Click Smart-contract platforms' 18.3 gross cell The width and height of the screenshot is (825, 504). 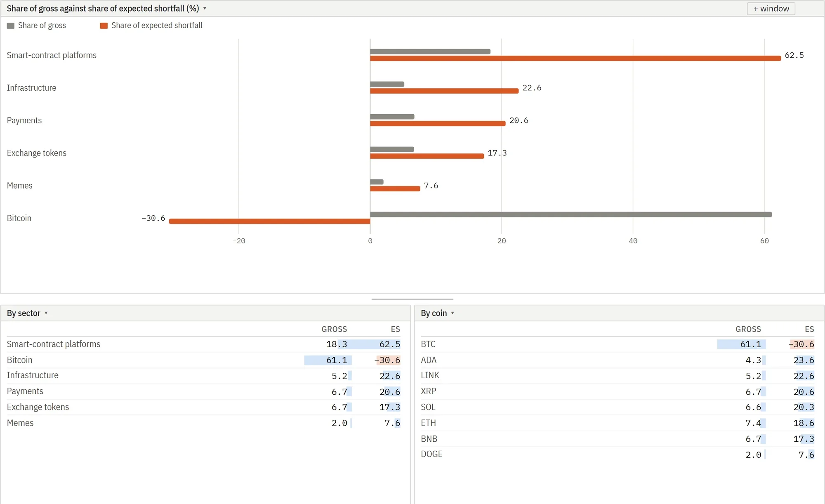pyautogui.click(x=337, y=344)
